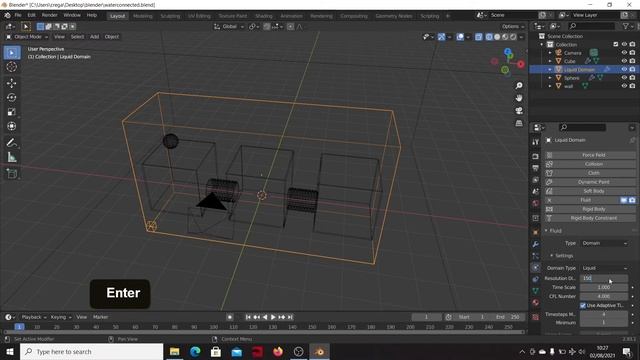Activate the Rotate tool
640x360 pixels.
pyautogui.click(x=11, y=98)
